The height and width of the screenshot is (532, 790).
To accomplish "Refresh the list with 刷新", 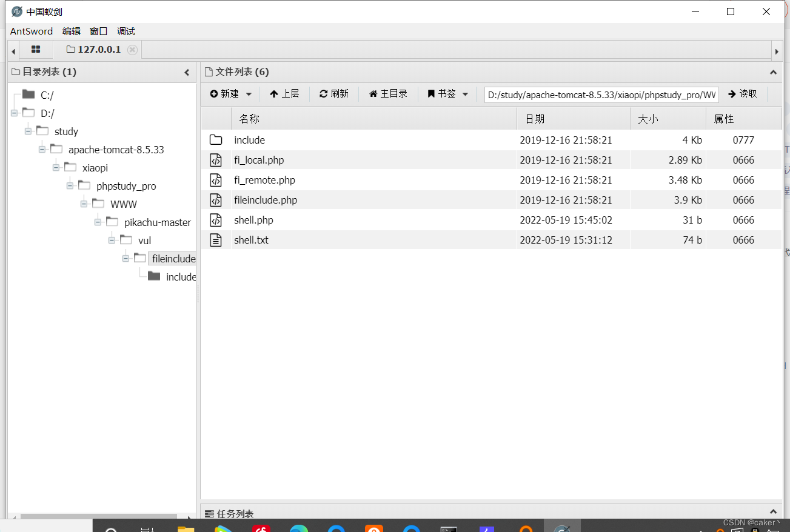I will tap(334, 94).
